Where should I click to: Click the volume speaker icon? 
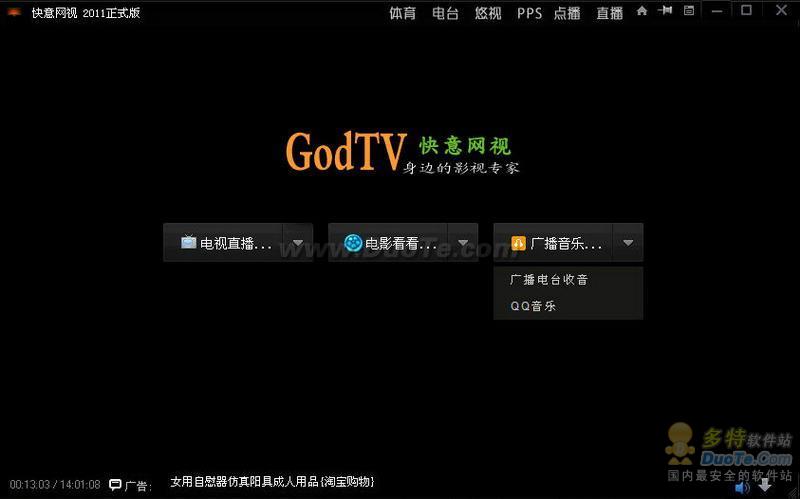(x=742, y=487)
